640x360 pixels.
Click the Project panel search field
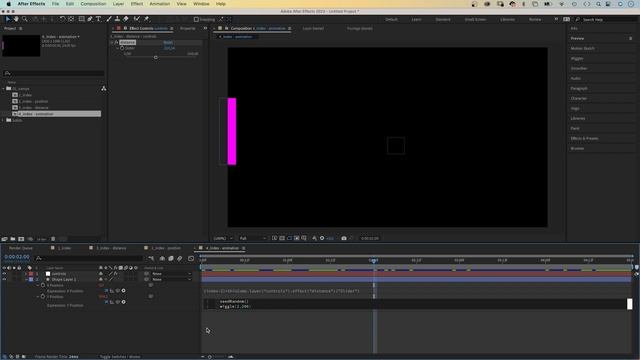click(53, 73)
